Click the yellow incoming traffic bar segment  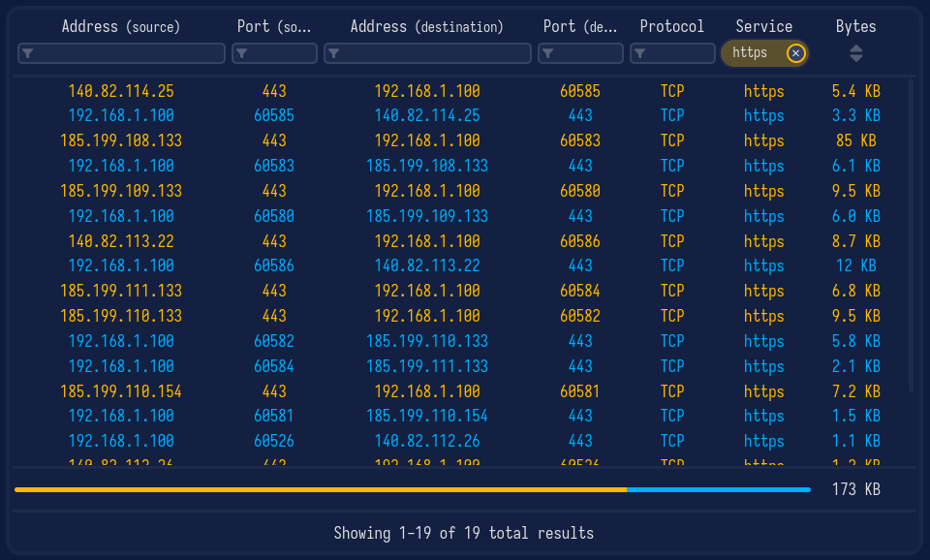click(x=321, y=490)
